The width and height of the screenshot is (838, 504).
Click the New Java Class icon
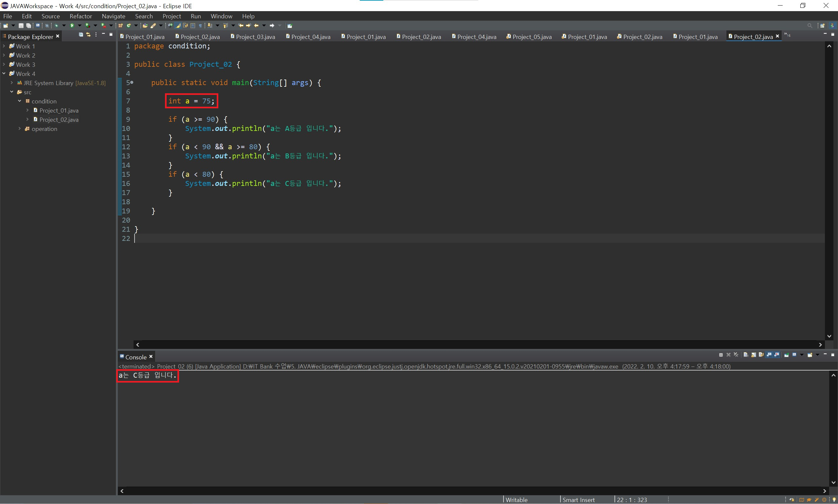pos(129,26)
